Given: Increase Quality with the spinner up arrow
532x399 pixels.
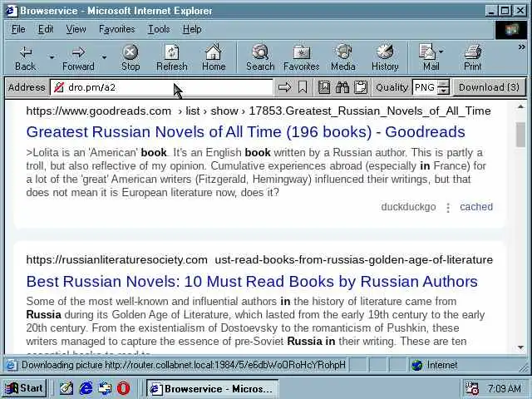Looking at the screenshot, I should click(x=443, y=83).
